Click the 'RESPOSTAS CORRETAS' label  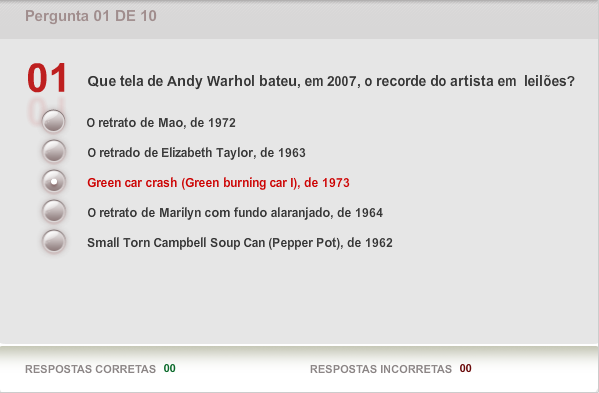click(x=91, y=369)
